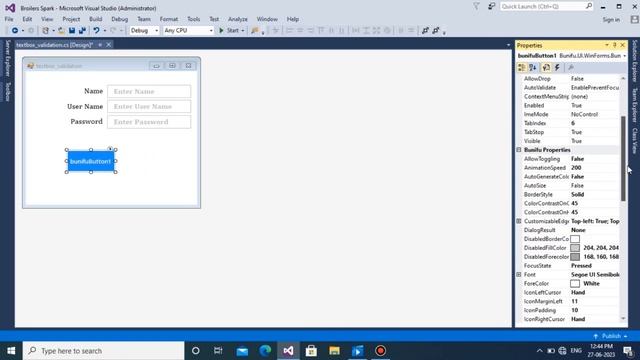The image size is (640, 360).
Task: Open Windows Start menu
Action: pos(11,351)
